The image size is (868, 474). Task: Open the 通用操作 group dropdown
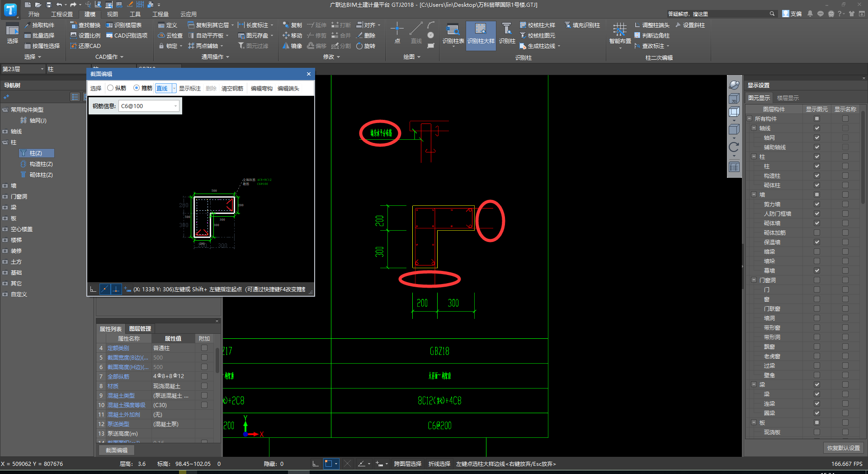[x=215, y=57]
